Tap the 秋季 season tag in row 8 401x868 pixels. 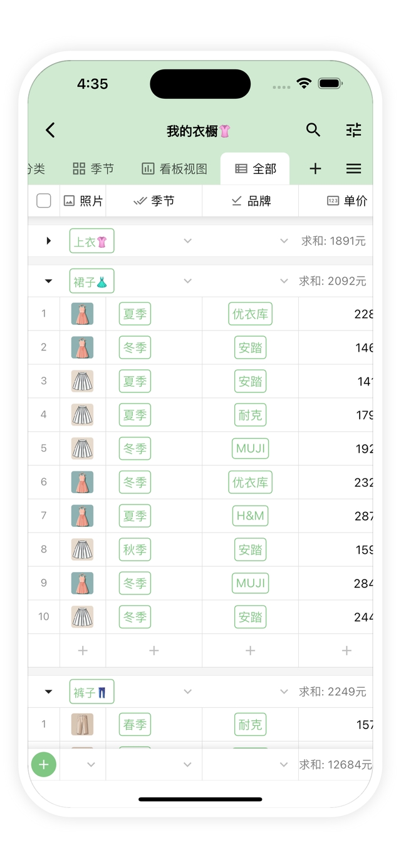[x=135, y=550]
